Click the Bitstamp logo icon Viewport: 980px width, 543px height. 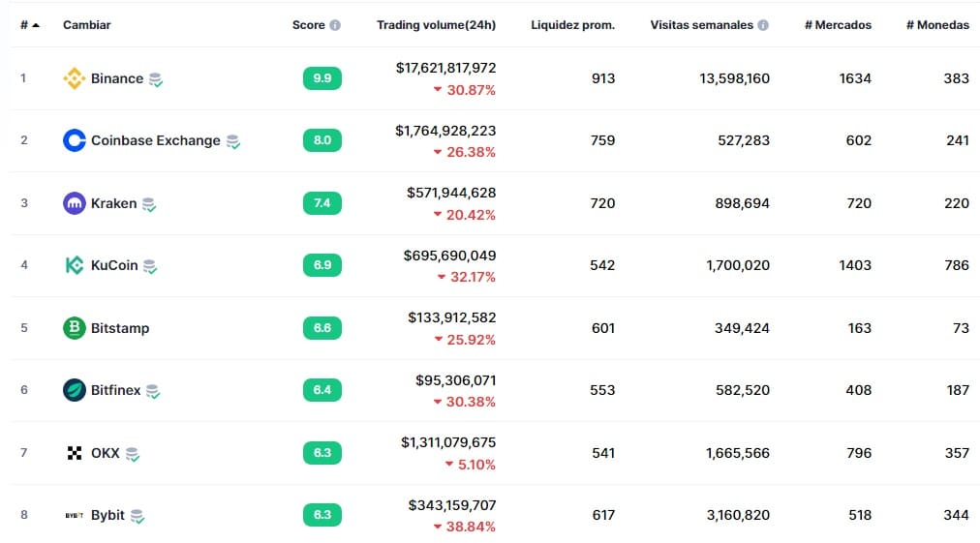[75, 327]
